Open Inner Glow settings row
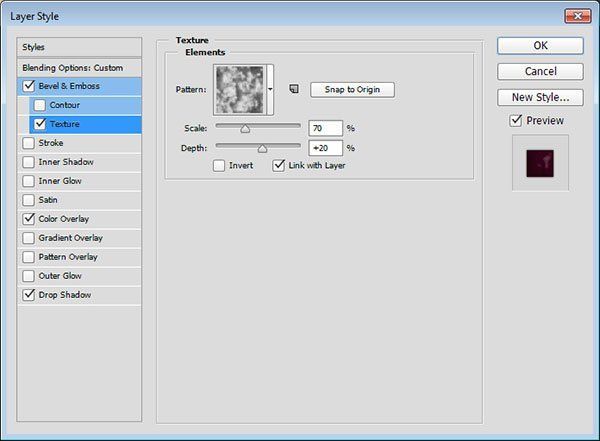This screenshot has width=600, height=441. click(x=79, y=181)
